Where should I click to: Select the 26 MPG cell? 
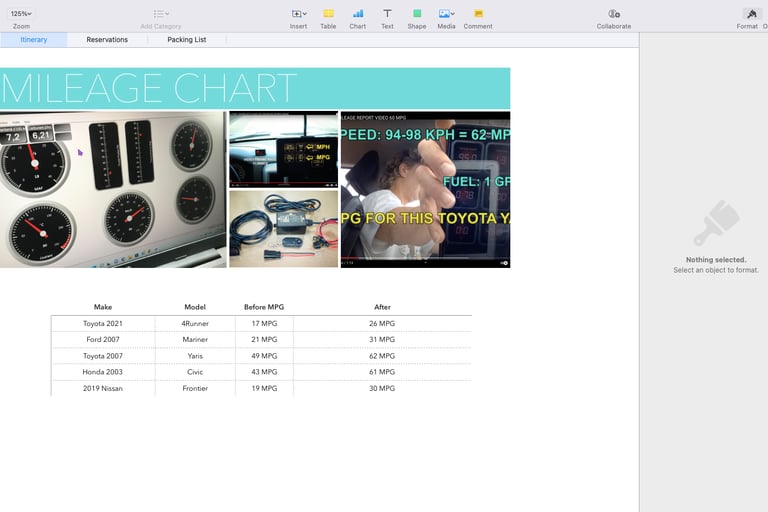(383, 323)
